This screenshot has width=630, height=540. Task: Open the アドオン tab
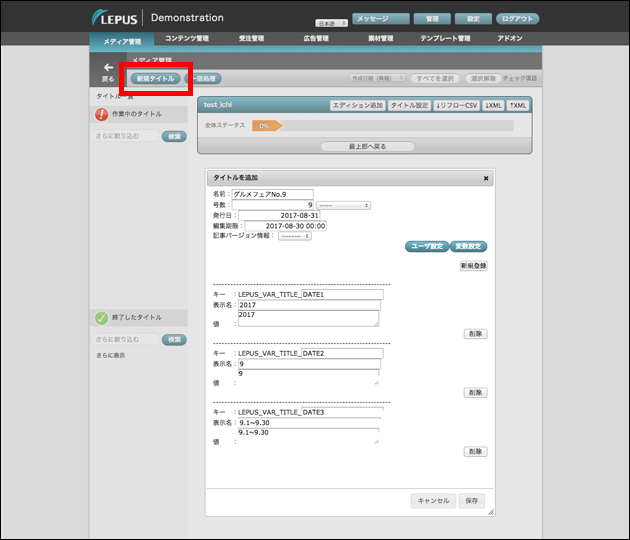[510, 39]
